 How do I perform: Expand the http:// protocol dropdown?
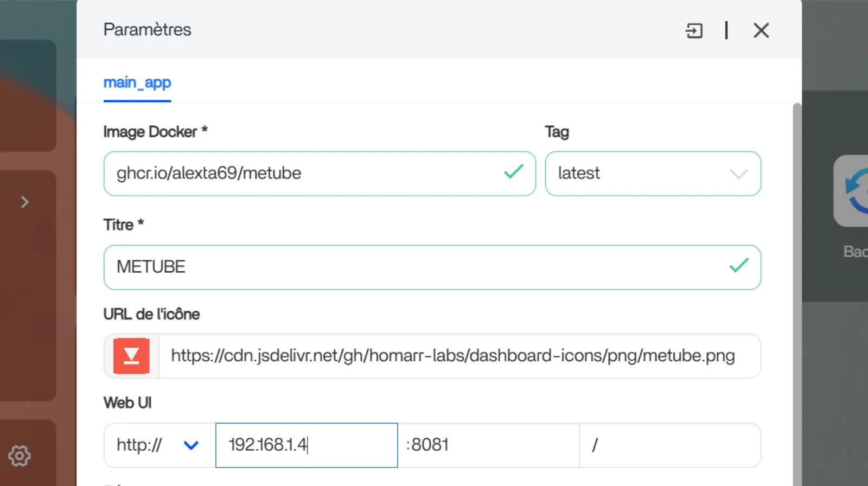pyautogui.click(x=159, y=445)
